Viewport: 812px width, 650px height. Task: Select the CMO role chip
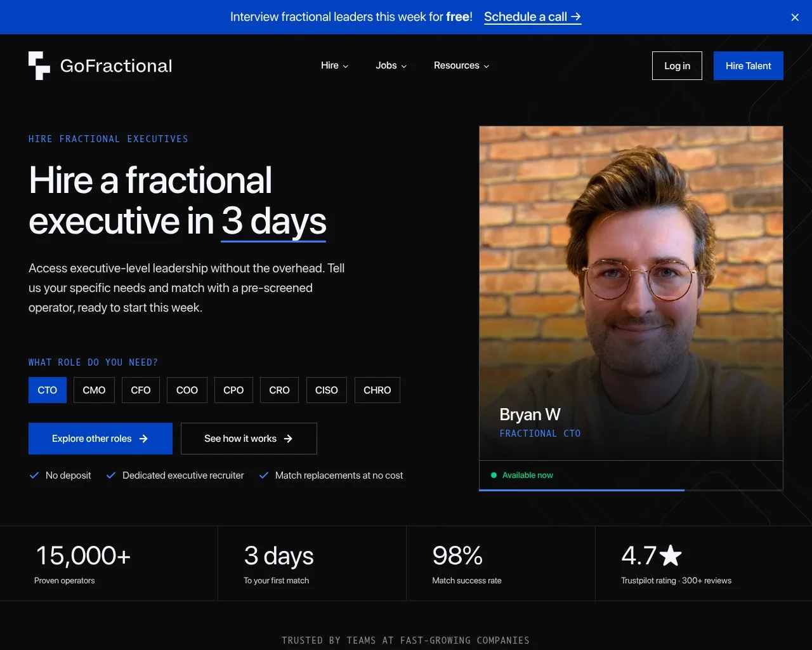tap(94, 390)
